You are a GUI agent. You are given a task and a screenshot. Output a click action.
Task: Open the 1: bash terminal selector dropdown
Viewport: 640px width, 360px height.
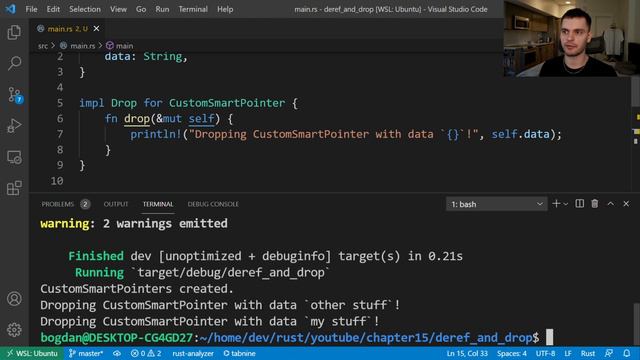pyautogui.click(x=496, y=204)
